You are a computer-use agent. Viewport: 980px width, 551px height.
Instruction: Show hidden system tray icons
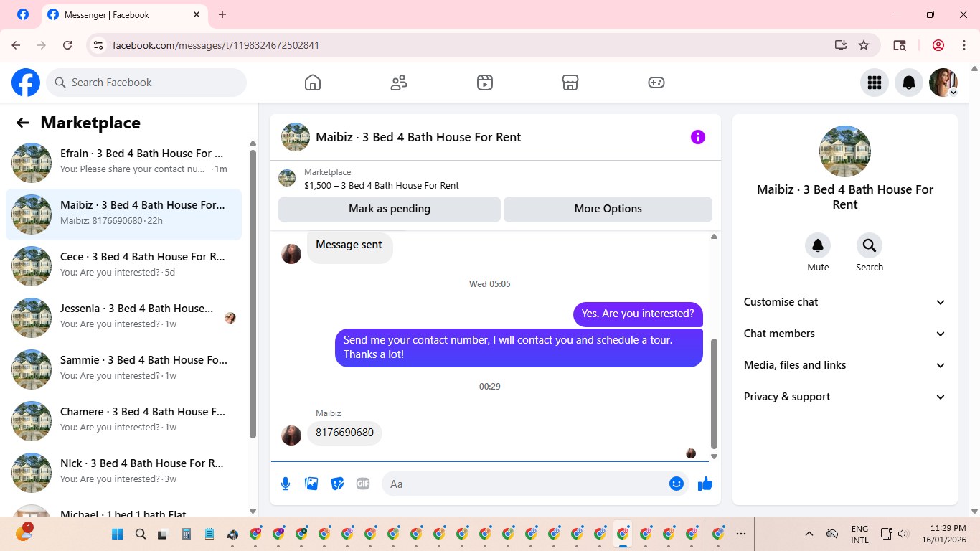(809, 534)
